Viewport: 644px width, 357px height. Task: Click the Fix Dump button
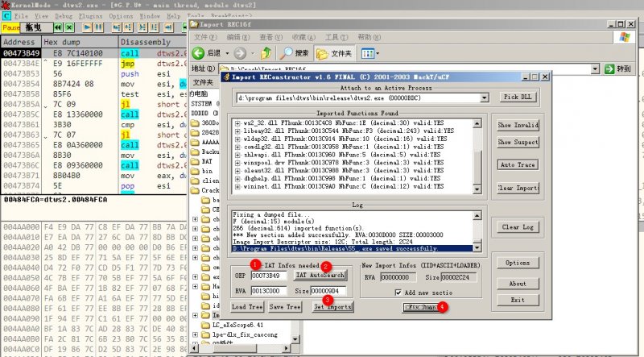tap(423, 307)
